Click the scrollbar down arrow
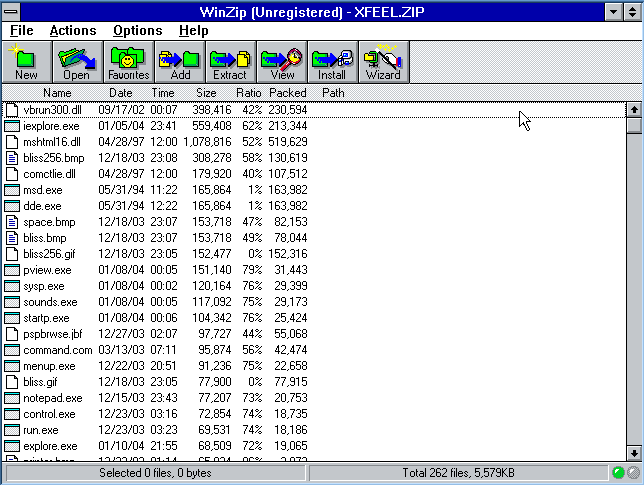The width and height of the screenshot is (644, 485). pyautogui.click(x=634, y=453)
